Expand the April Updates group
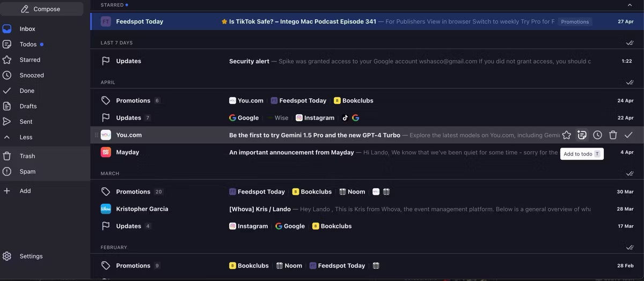Image resolution: width=644 pixels, height=281 pixels. coord(367,118)
